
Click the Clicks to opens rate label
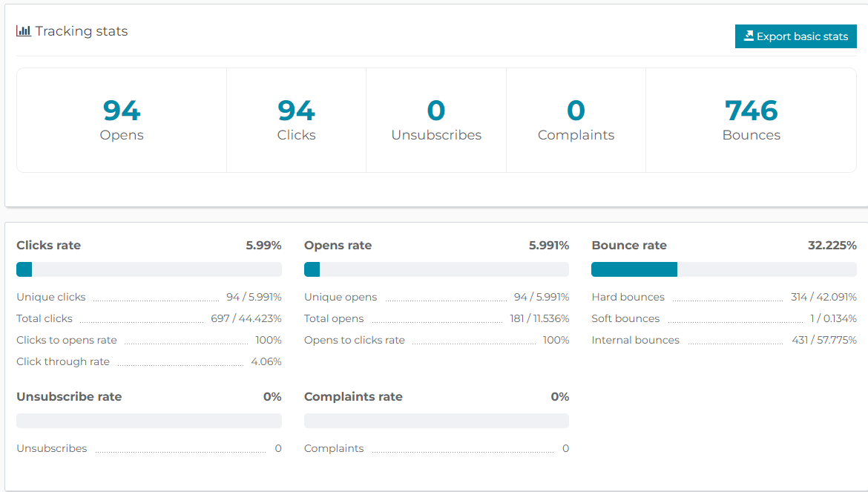point(67,341)
